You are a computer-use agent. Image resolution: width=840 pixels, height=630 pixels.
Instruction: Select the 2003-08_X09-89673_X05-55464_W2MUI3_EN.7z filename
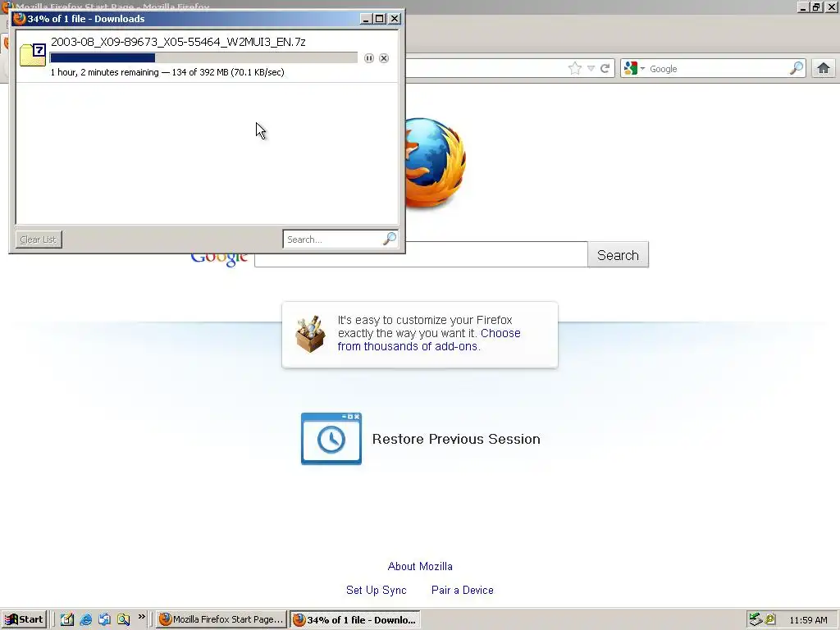pos(178,42)
